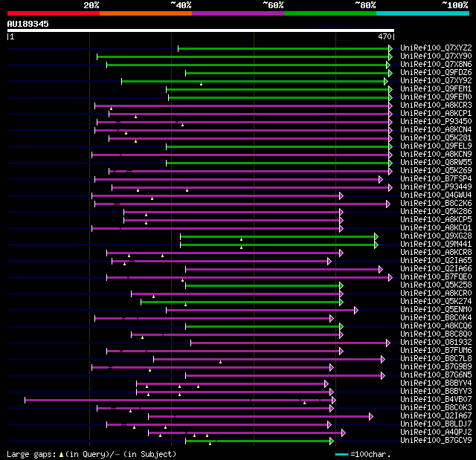Select the UniRef100_Q4GWU4 label
This screenshot has height=460, width=476.
coord(436,195)
